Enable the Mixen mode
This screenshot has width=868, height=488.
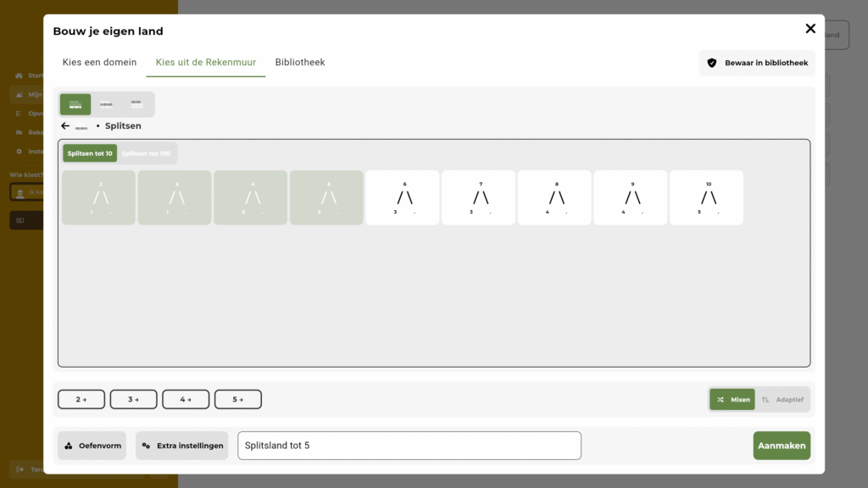[x=732, y=400]
